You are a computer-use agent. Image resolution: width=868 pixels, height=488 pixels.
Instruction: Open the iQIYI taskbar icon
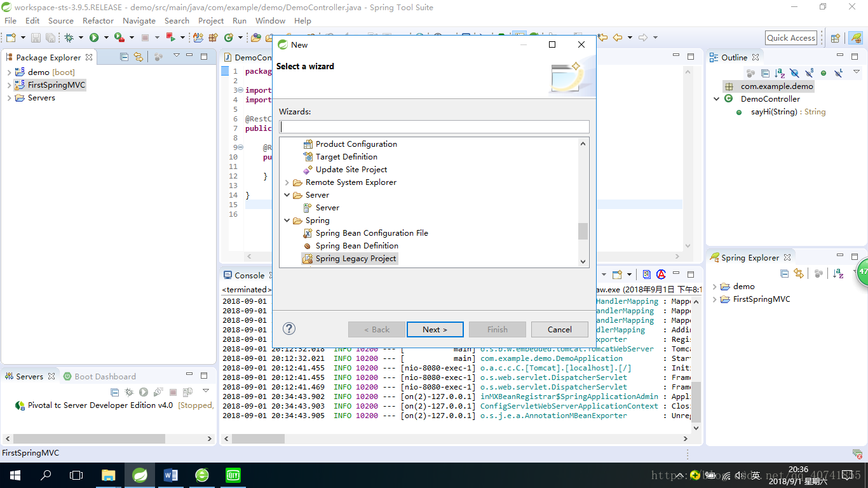233,475
